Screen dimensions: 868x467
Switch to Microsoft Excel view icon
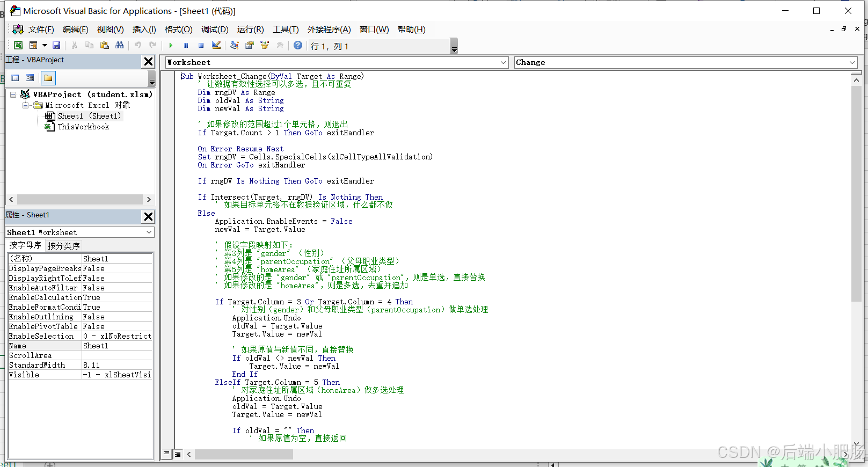(x=18, y=45)
